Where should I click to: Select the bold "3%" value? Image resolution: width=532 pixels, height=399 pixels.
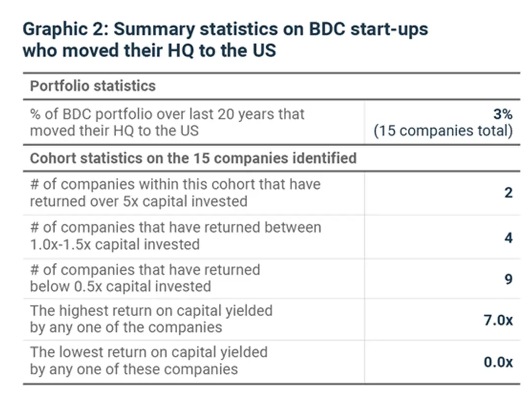[x=502, y=114]
